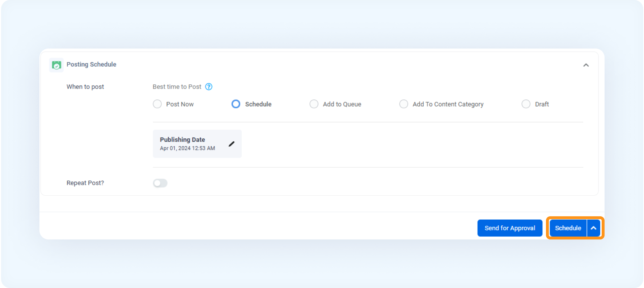Click the Add to Queue label

tap(342, 104)
